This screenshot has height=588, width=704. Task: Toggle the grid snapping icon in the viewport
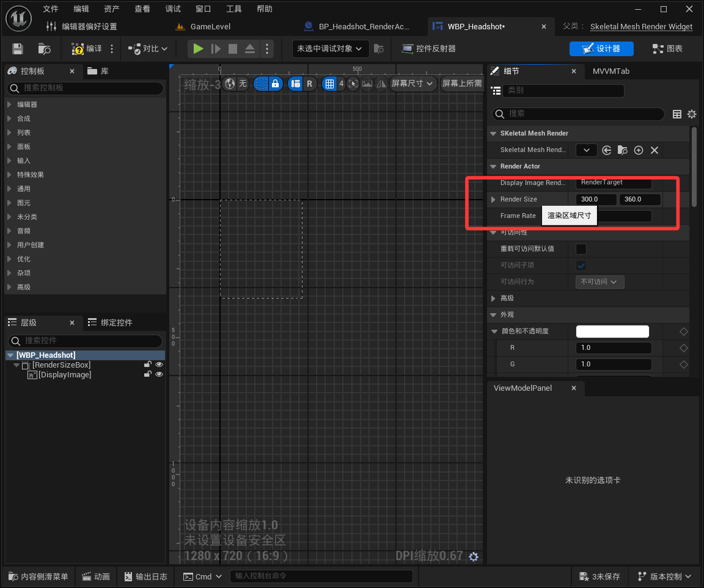(x=329, y=84)
